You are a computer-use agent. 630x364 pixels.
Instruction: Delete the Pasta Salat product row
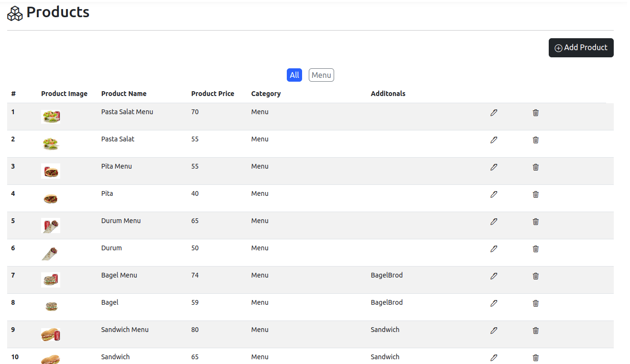click(535, 140)
